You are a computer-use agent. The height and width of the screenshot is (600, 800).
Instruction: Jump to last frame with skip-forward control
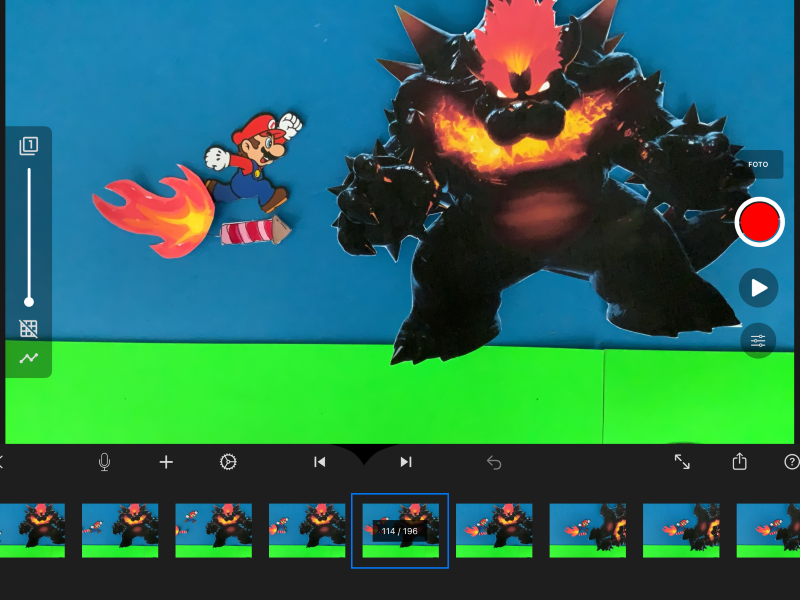[405, 462]
